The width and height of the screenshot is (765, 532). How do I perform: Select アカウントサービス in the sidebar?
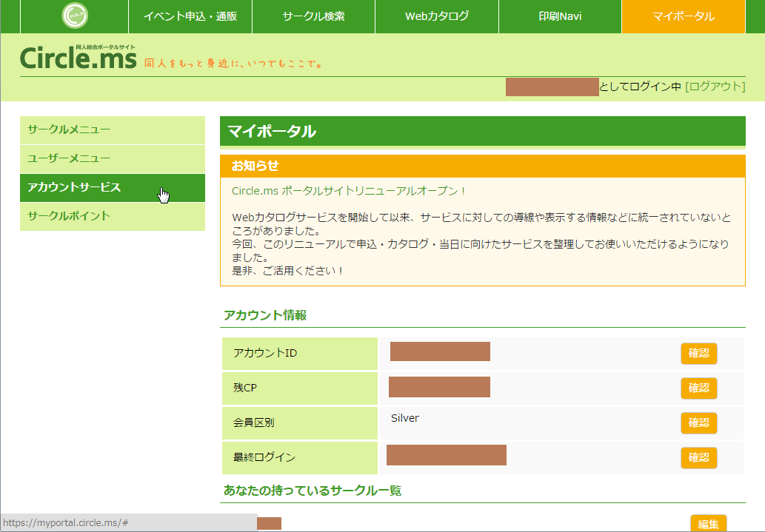pyautogui.click(x=113, y=188)
